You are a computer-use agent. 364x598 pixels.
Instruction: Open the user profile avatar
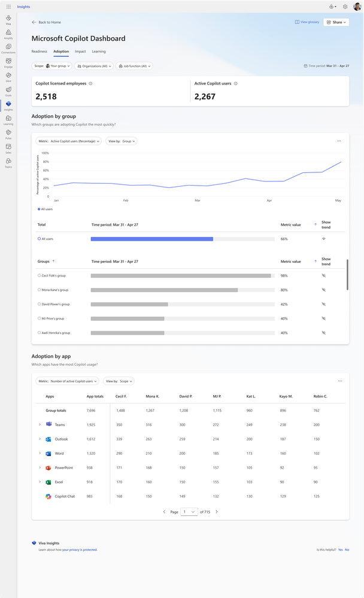point(357,7)
